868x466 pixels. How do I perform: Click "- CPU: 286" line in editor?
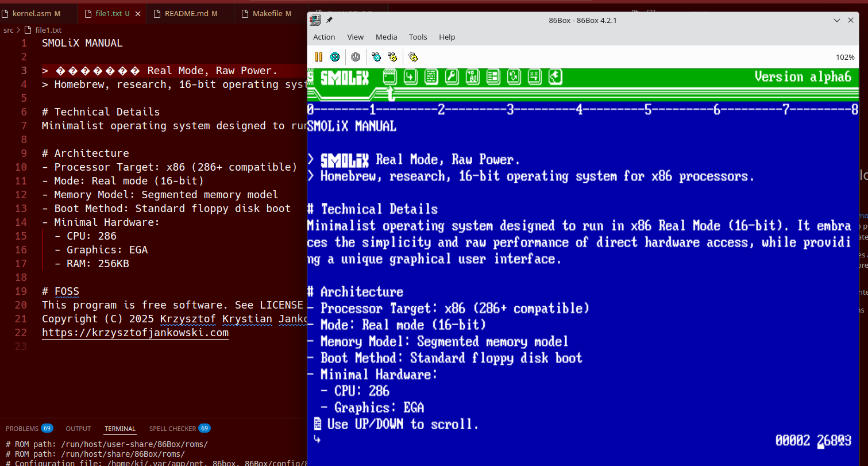pos(86,236)
